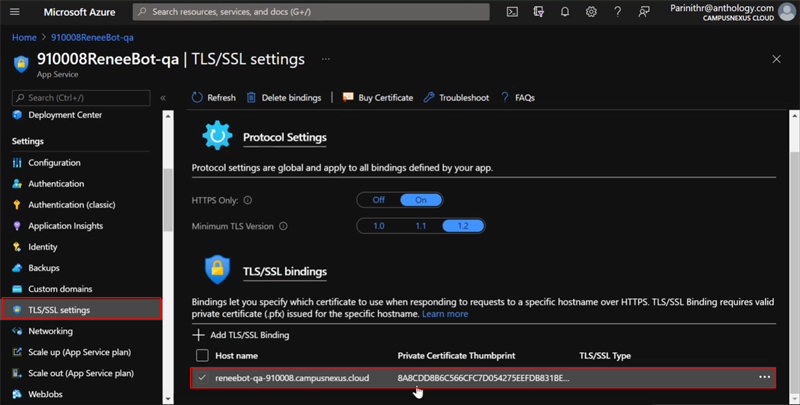The width and height of the screenshot is (800, 405).
Task: Open Directories and subscriptions filter icon
Action: click(x=538, y=12)
